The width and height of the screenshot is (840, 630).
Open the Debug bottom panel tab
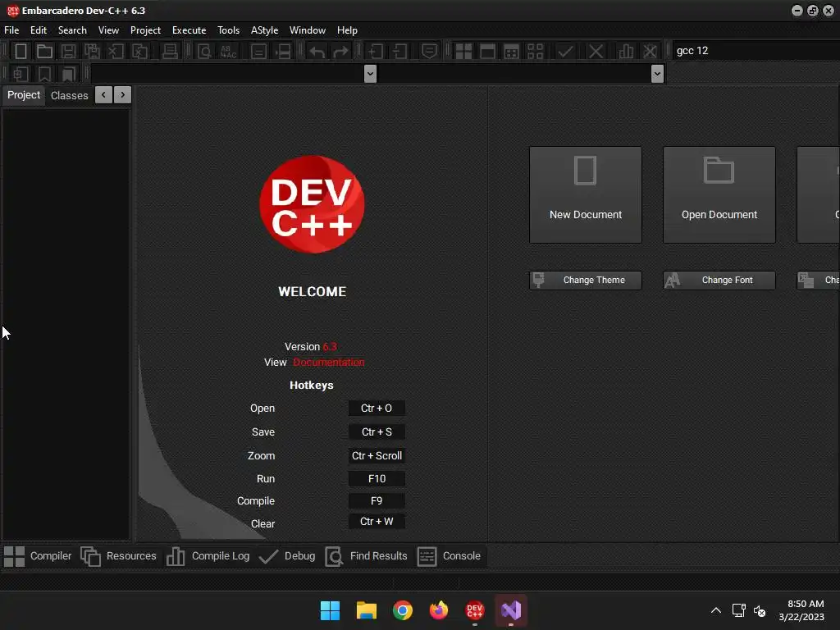coord(287,556)
